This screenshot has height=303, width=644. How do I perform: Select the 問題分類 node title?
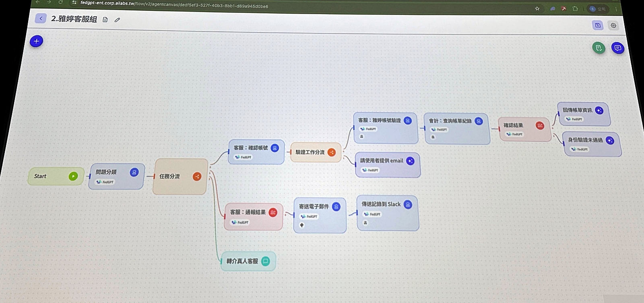[106, 172]
